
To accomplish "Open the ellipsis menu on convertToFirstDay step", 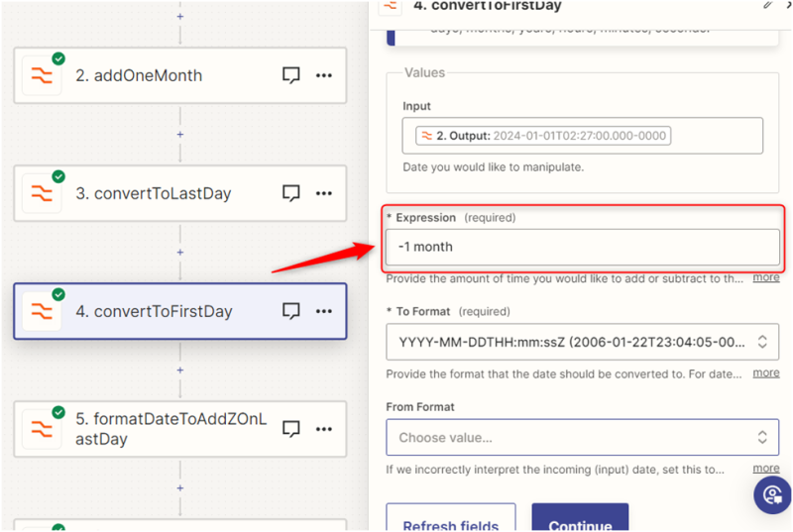I will click(x=324, y=311).
